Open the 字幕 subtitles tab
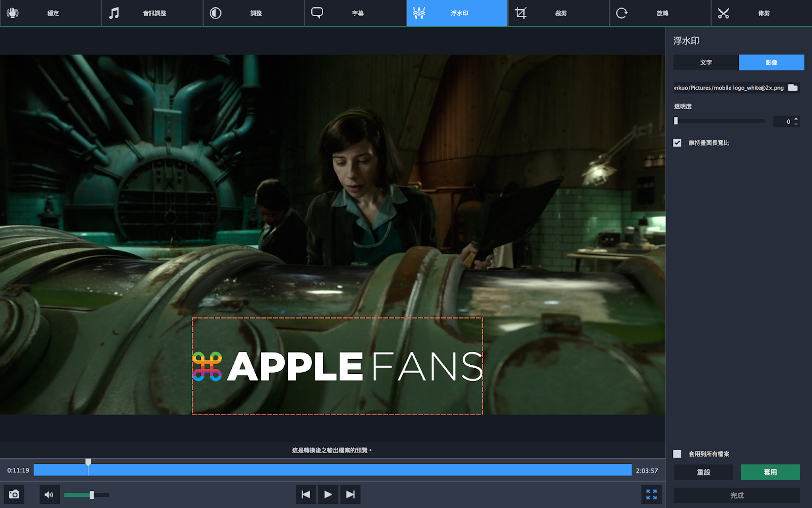This screenshot has height=508, width=812. [x=355, y=13]
